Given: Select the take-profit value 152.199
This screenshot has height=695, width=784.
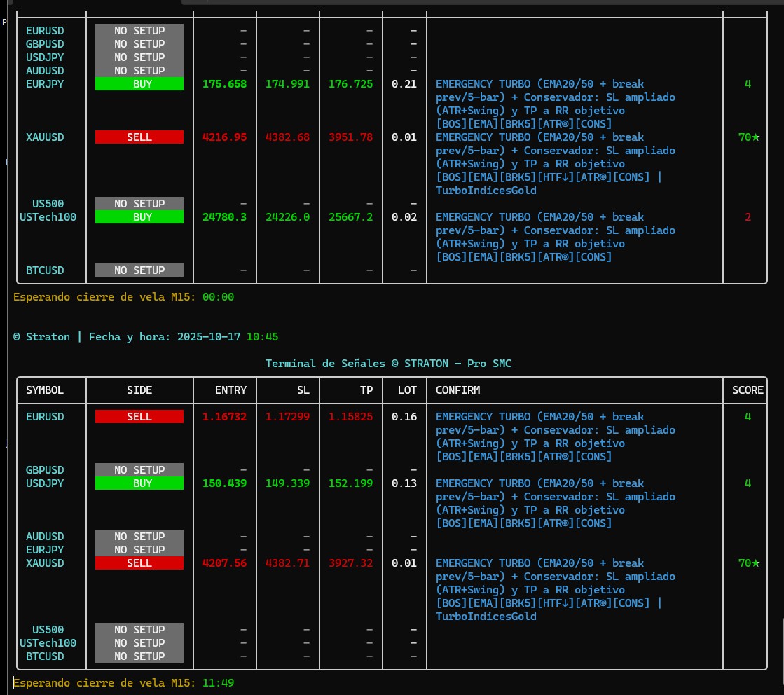Looking at the screenshot, I should point(350,483).
